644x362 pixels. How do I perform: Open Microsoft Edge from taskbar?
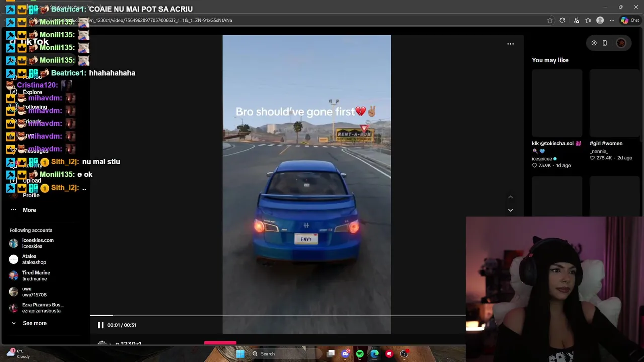(x=374, y=354)
